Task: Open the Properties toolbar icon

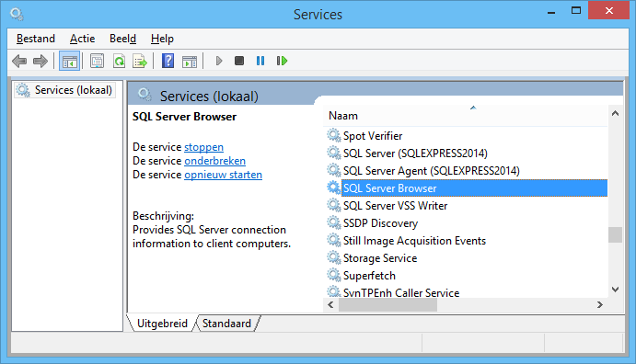Action: click(x=97, y=62)
